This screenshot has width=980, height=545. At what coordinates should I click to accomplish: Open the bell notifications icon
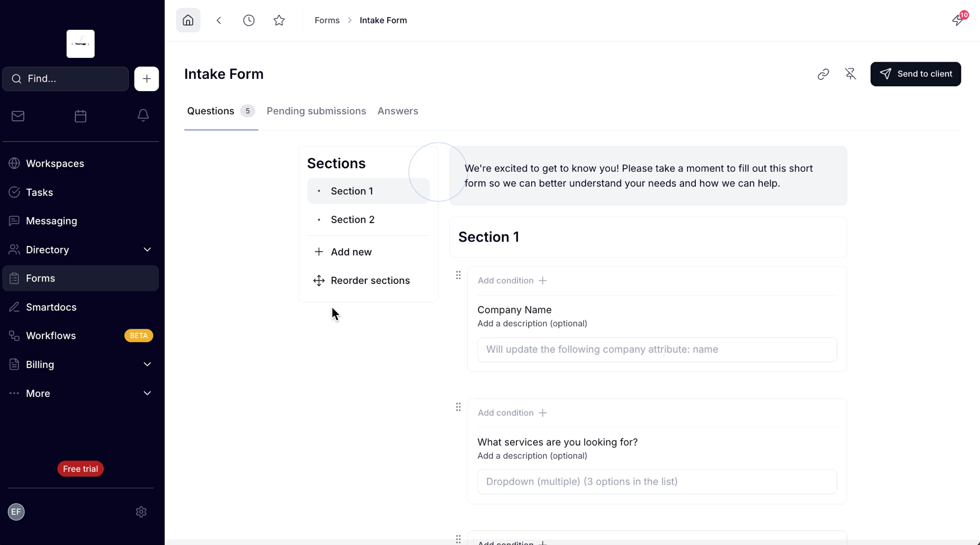pos(143,116)
